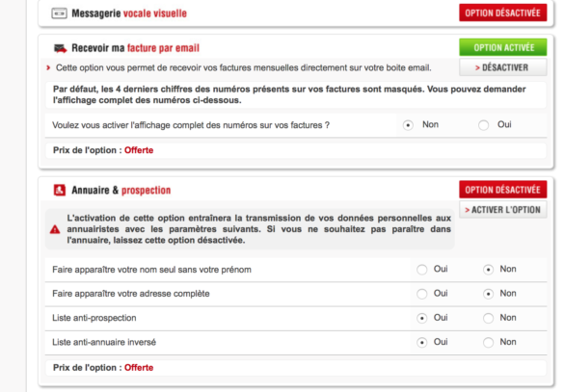Click the Annuaire & prospection heading
The width and height of the screenshot is (564, 392).
click(121, 190)
